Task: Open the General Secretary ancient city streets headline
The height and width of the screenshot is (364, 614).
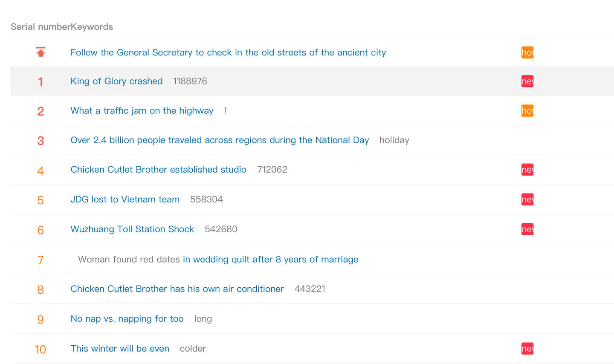Action: click(x=228, y=52)
